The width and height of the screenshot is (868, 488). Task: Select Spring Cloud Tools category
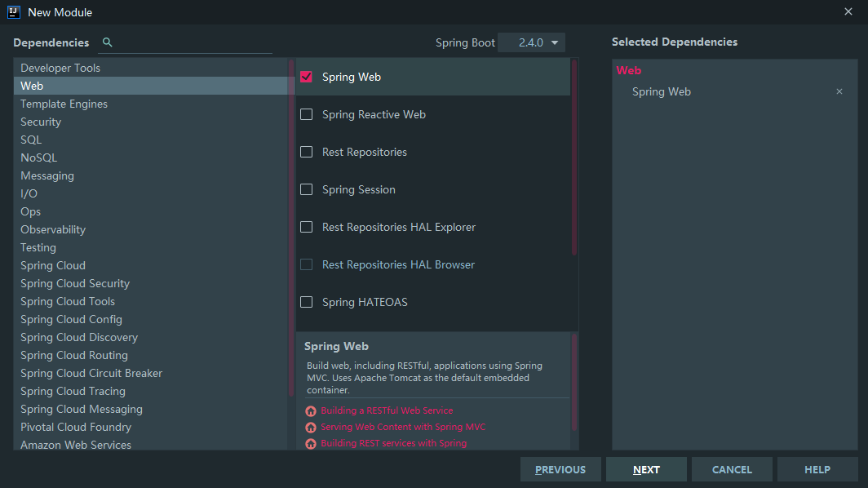pyautogui.click(x=151, y=301)
